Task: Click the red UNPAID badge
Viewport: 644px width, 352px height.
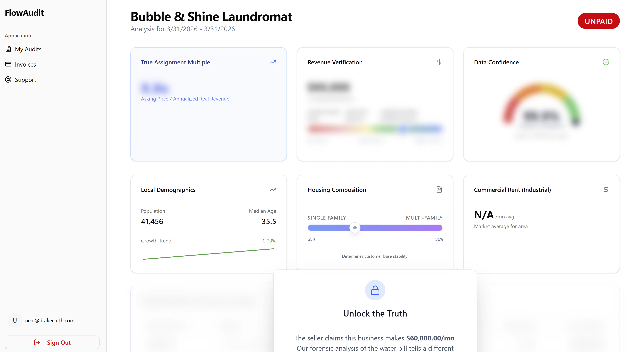Action: click(x=598, y=21)
